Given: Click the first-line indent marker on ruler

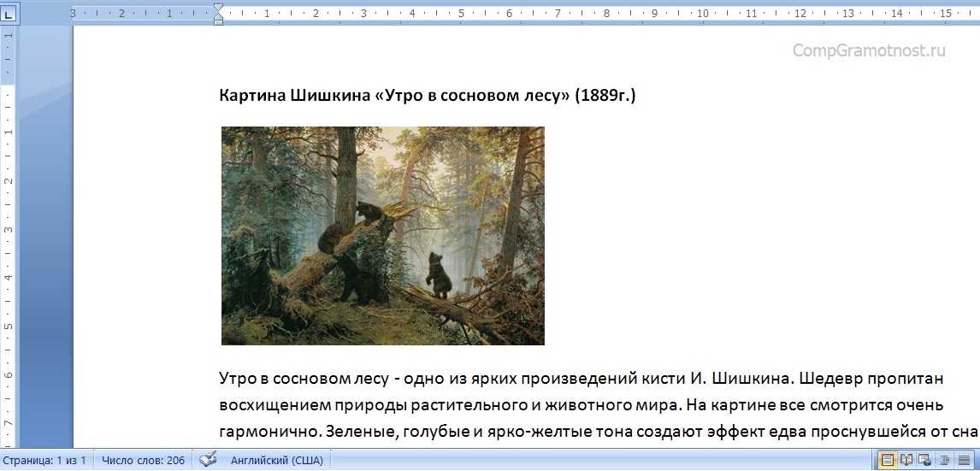Looking at the screenshot, I should pyautogui.click(x=218, y=9).
